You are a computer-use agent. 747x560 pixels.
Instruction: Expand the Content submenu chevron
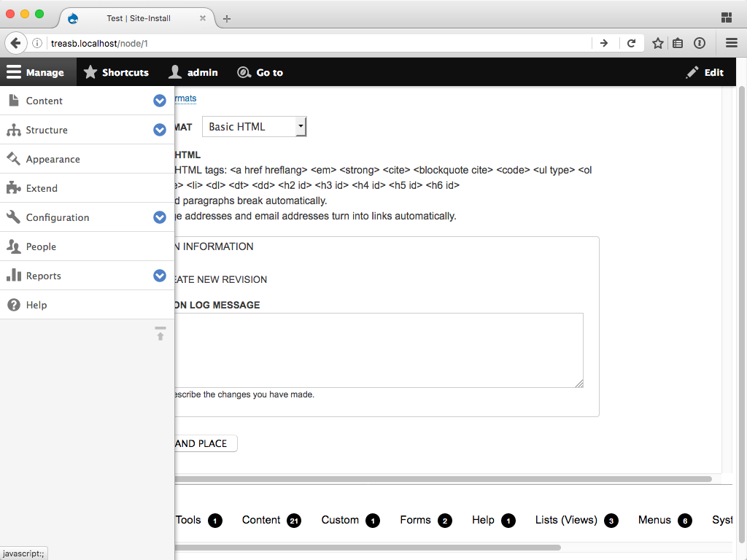point(160,101)
